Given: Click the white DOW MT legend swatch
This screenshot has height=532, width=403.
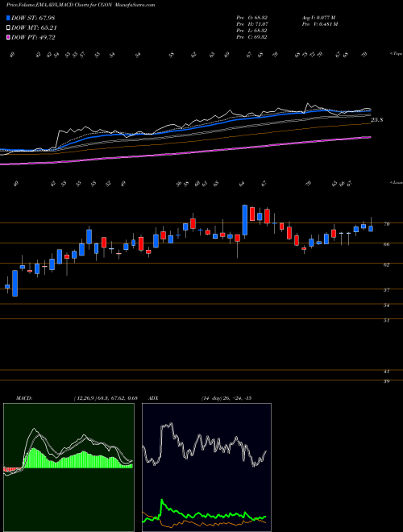Looking at the screenshot, I should [9, 28].
